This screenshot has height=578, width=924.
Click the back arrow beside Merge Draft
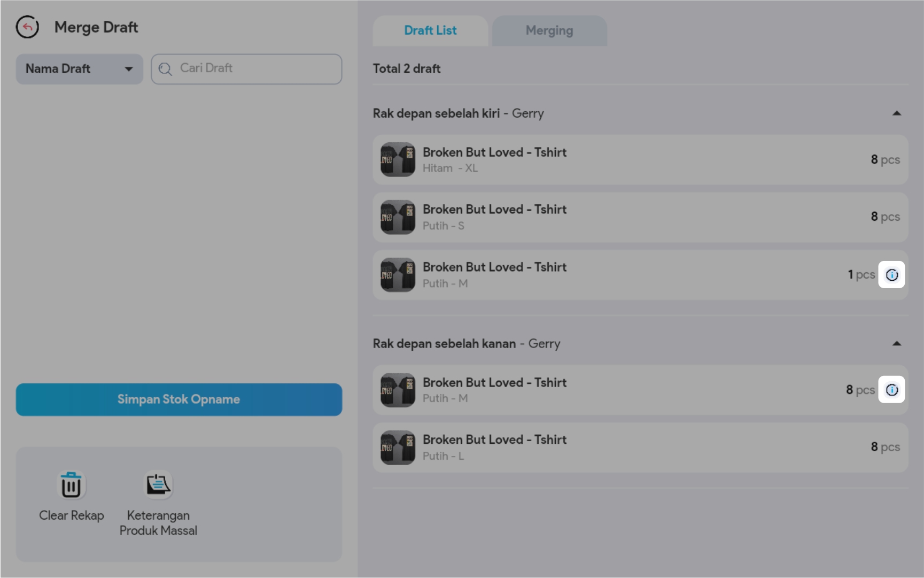27,27
